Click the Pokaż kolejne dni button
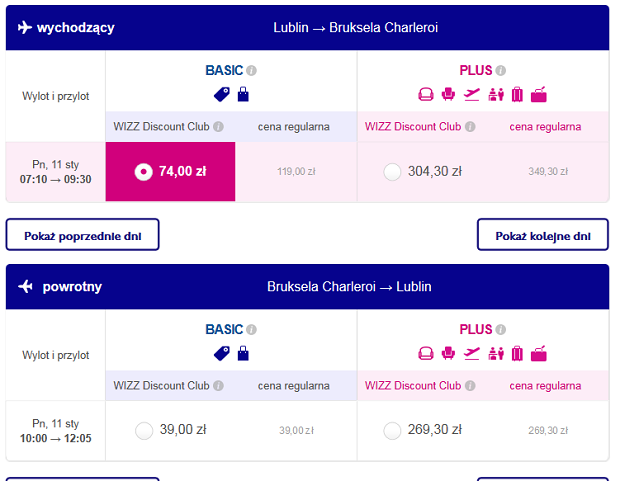This screenshot has width=620, height=481. (542, 235)
